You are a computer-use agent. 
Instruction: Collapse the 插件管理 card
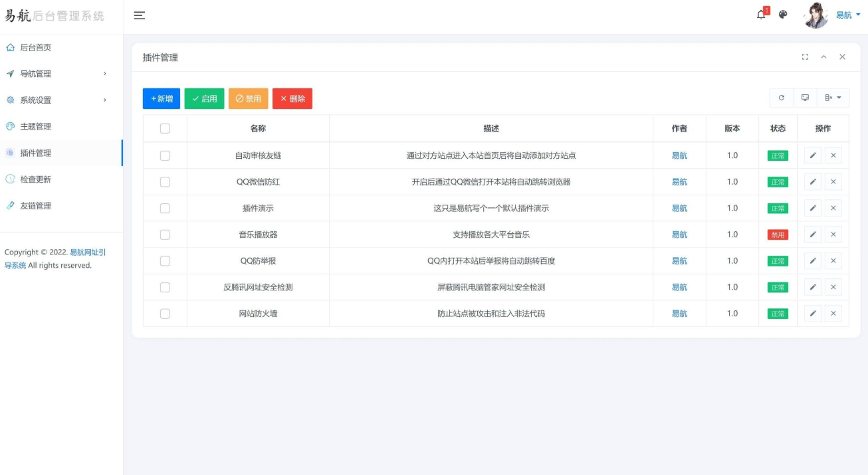(x=824, y=57)
